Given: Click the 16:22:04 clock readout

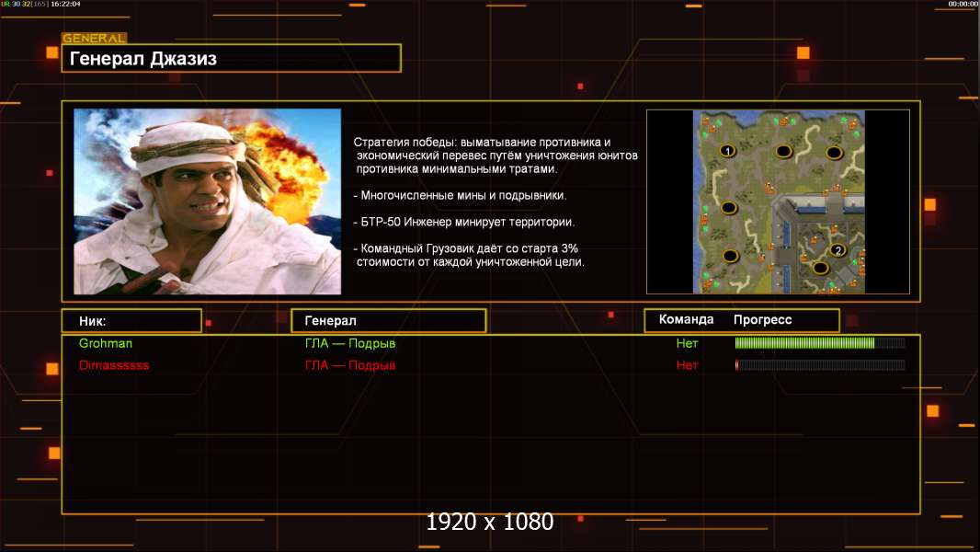Looking at the screenshot, I should (x=65, y=4).
